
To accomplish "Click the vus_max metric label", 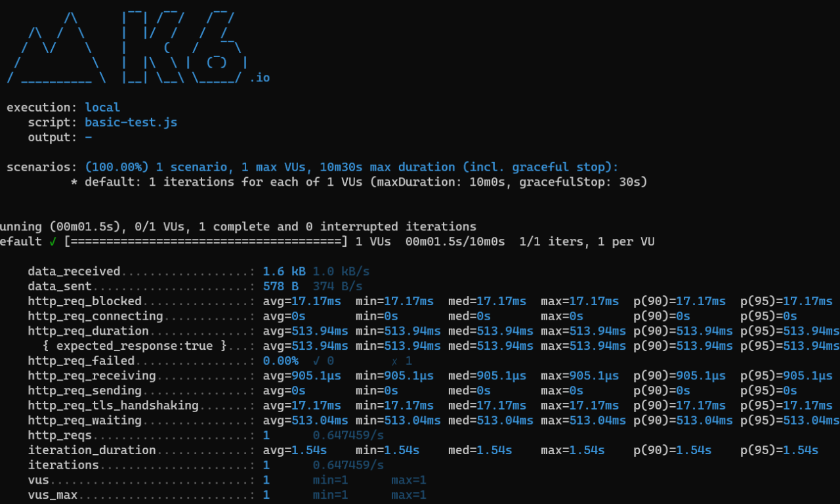I will [x=52, y=495].
